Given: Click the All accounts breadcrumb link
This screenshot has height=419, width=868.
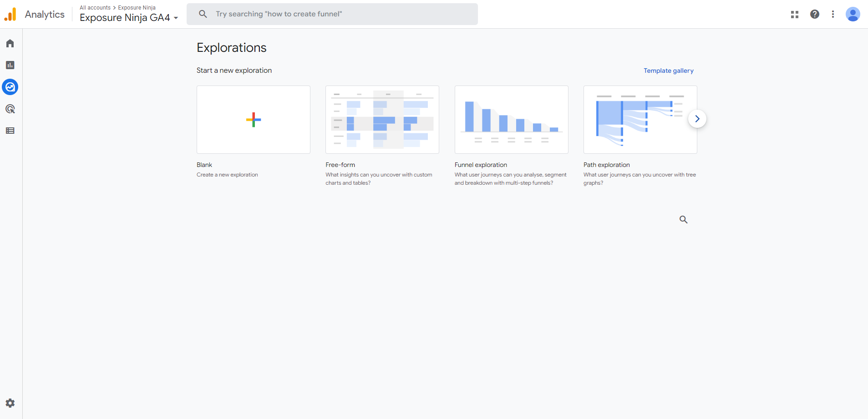Looking at the screenshot, I should coord(95,8).
